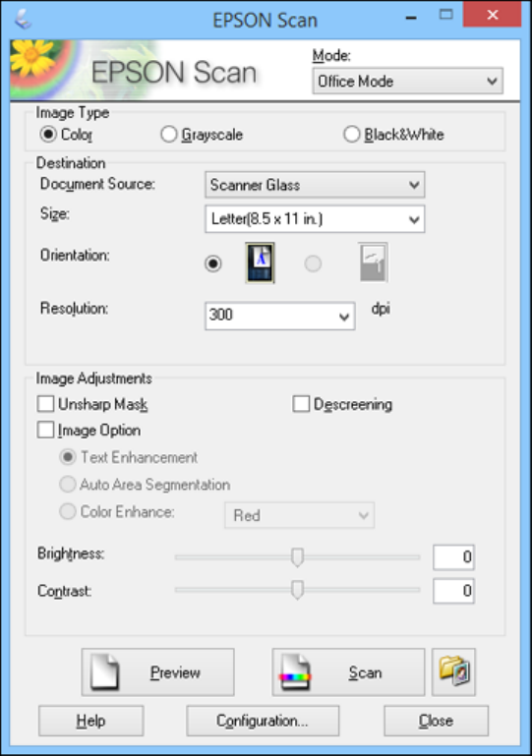532x756 pixels.
Task: Expand the Document Source dropdown
Action: click(x=315, y=185)
